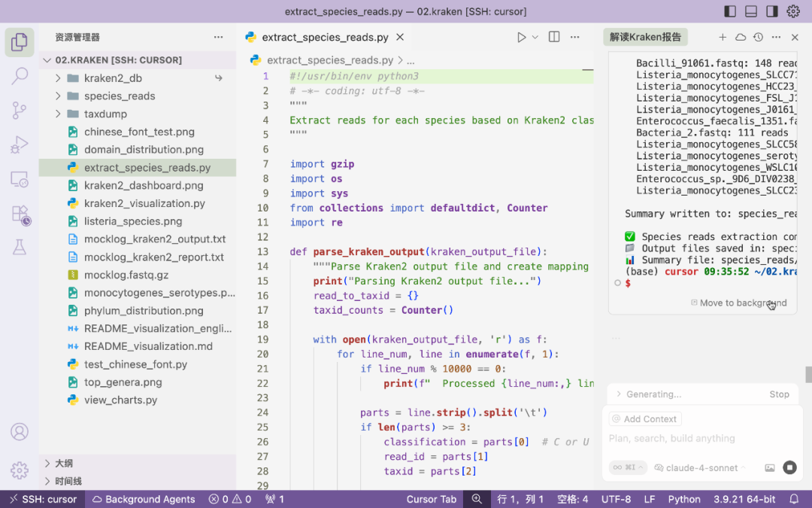Select the 解读Kraken报告 chat tab
Image resolution: width=812 pixels, height=508 pixels.
[x=645, y=38]
